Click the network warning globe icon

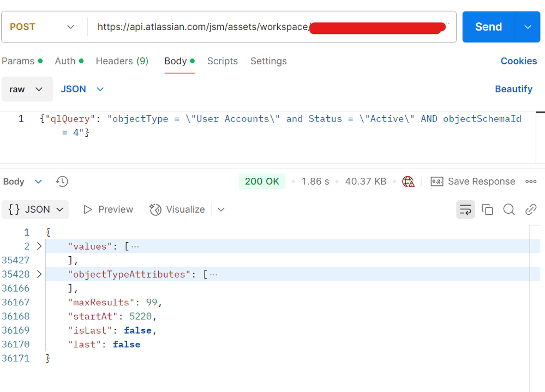[x=408, y=181]
